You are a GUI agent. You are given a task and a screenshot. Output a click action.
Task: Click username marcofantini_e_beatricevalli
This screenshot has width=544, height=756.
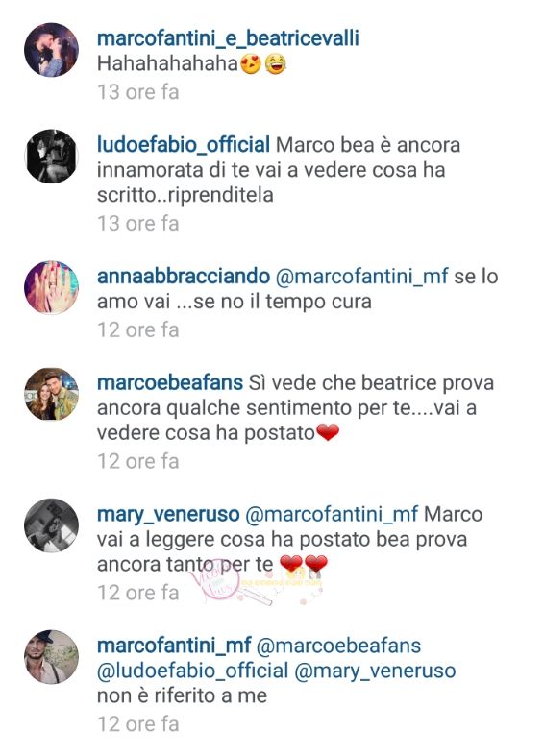click(x=228, y=38)
